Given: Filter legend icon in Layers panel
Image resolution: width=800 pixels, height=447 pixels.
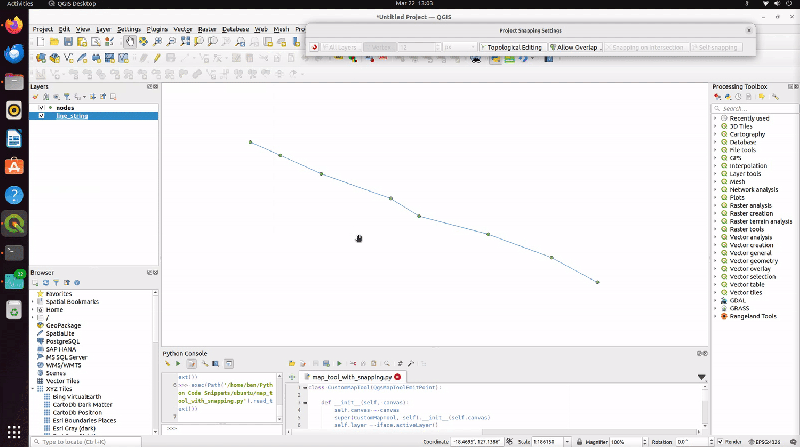Looking at the screenshot, I should (x=66, y=96).
